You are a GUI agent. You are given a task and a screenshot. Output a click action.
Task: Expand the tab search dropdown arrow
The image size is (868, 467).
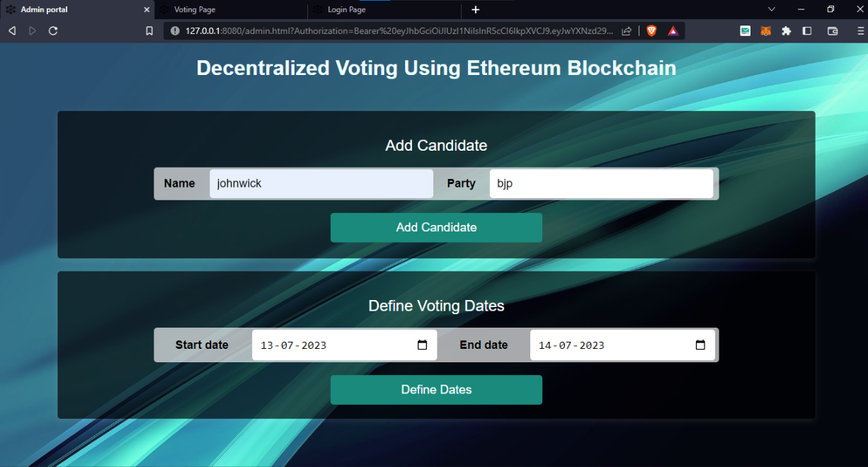(772, 9)
